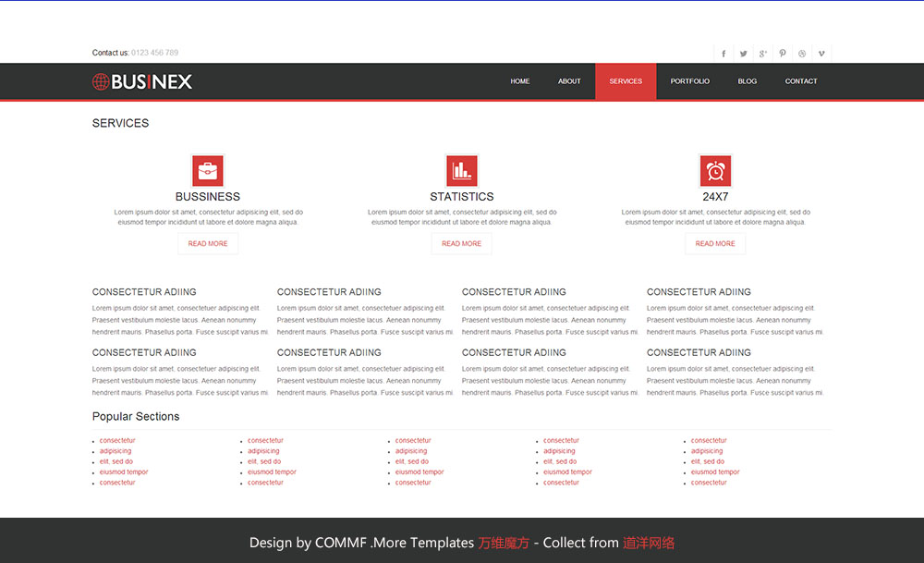Click the Businex globe logo
924x563 pixels.
(142, 81)
